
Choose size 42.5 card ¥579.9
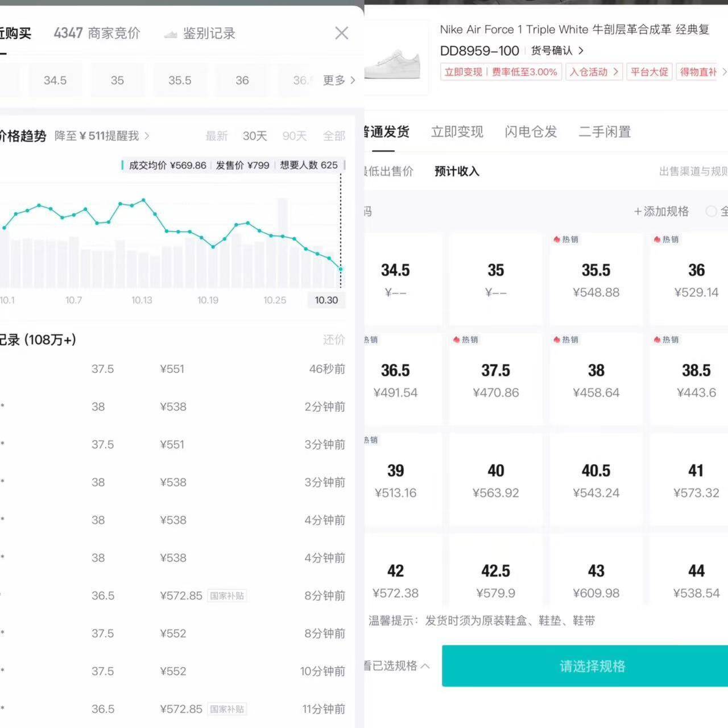point(495,572)
